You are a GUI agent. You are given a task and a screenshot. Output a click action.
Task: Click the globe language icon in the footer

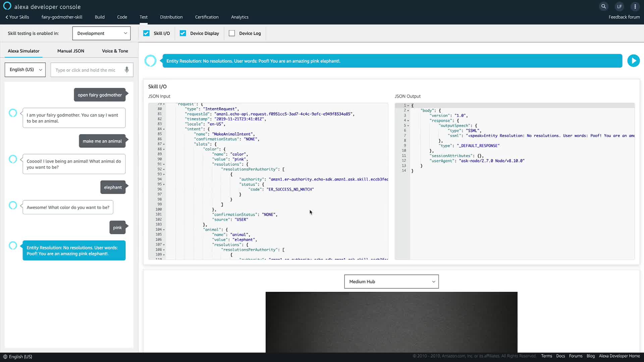tap(5, 357)
